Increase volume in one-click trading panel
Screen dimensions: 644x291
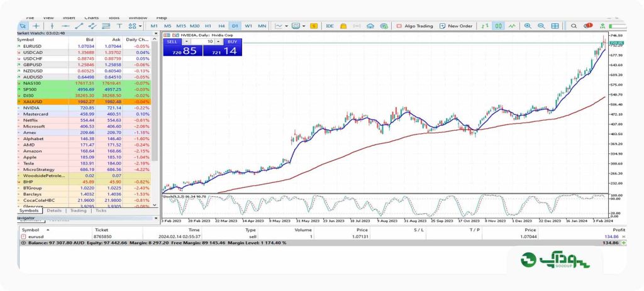coord(218,41)
